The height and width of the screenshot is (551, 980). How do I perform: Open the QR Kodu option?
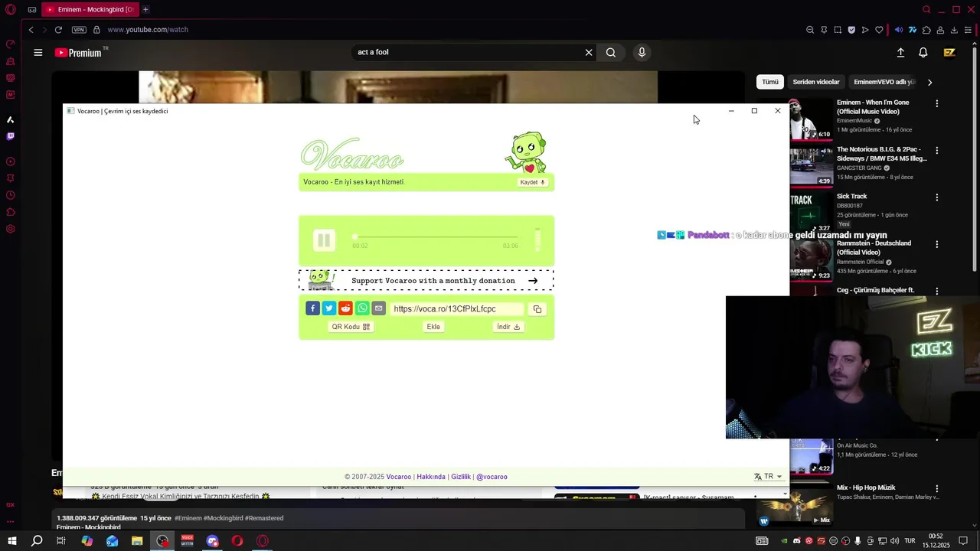pos(351,327)
